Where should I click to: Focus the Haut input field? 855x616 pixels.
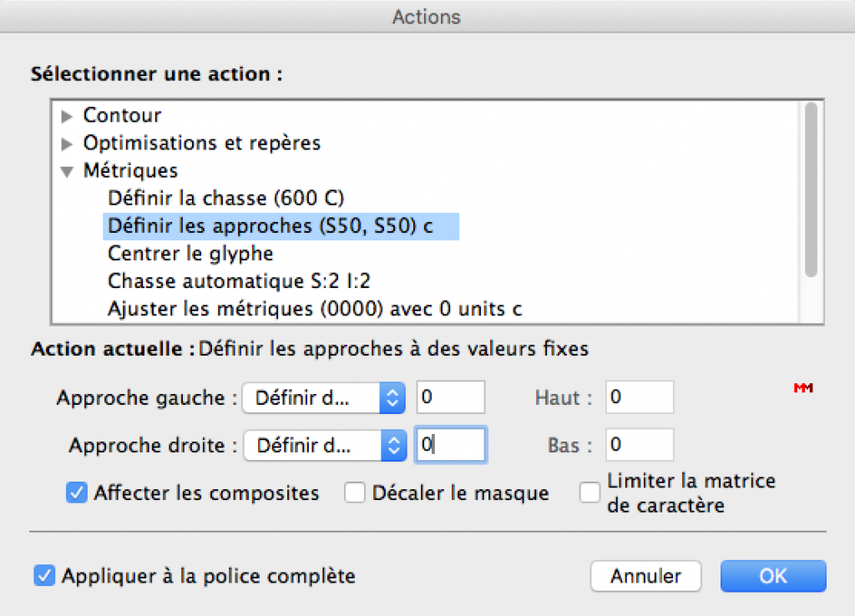640,398
